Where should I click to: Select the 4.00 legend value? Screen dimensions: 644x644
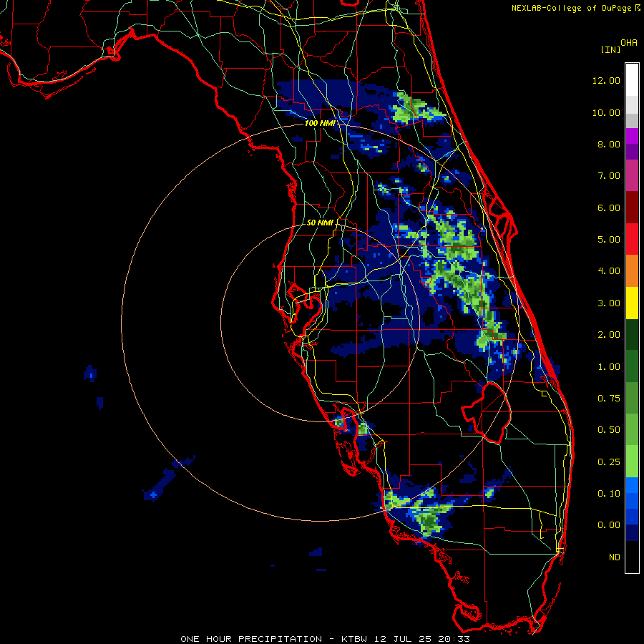coord(609,271)
